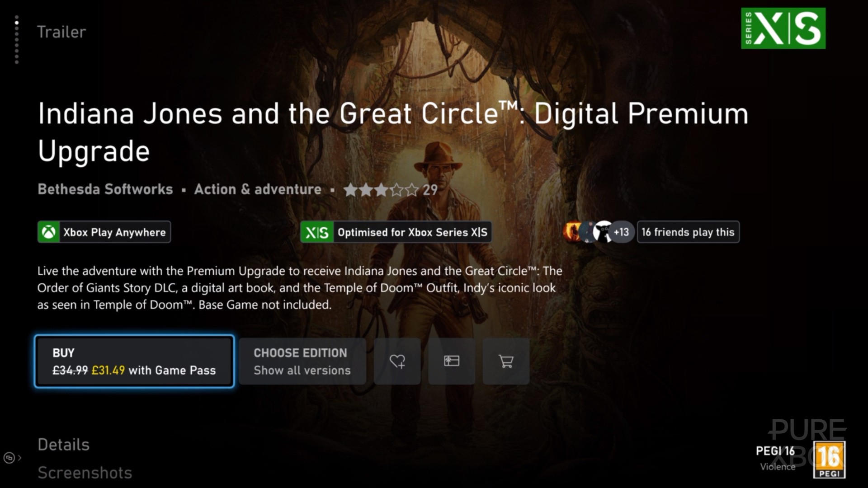
Task: Click the Series X|S logo in corner
Action: pyautogui.click(x=783, y=28)
